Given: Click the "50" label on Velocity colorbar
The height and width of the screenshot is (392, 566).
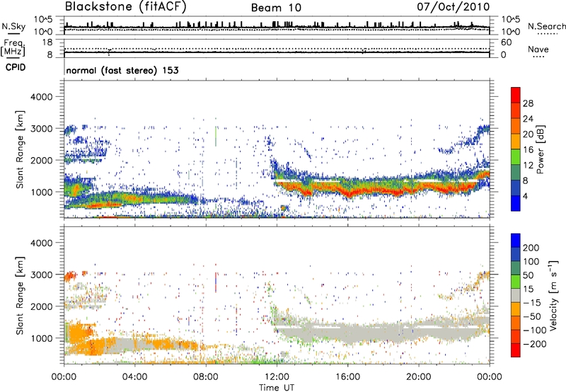Looking at the screenshot, I should pos(529,275).
